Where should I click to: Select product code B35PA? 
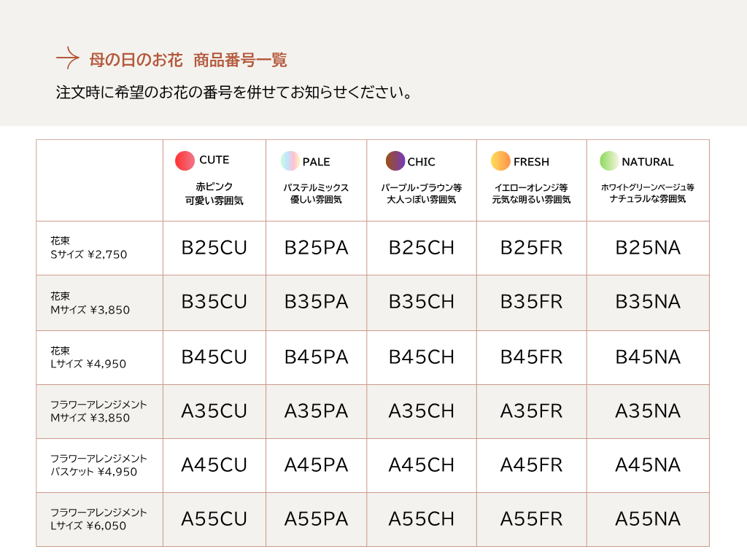pos(316,302)
